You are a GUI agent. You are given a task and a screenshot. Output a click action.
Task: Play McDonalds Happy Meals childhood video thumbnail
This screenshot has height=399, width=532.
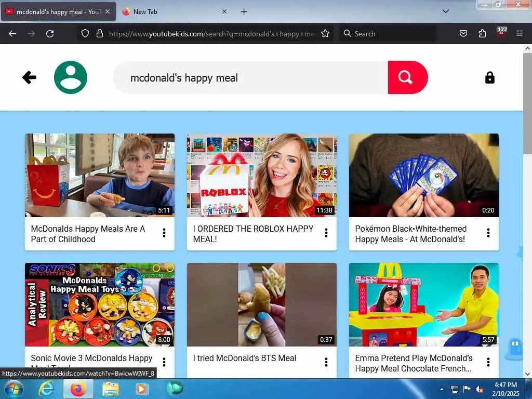(x=100, y=176)
